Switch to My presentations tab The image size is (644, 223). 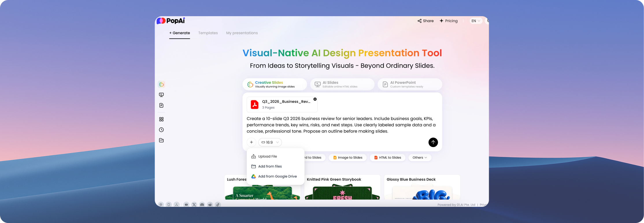[242, 33]
